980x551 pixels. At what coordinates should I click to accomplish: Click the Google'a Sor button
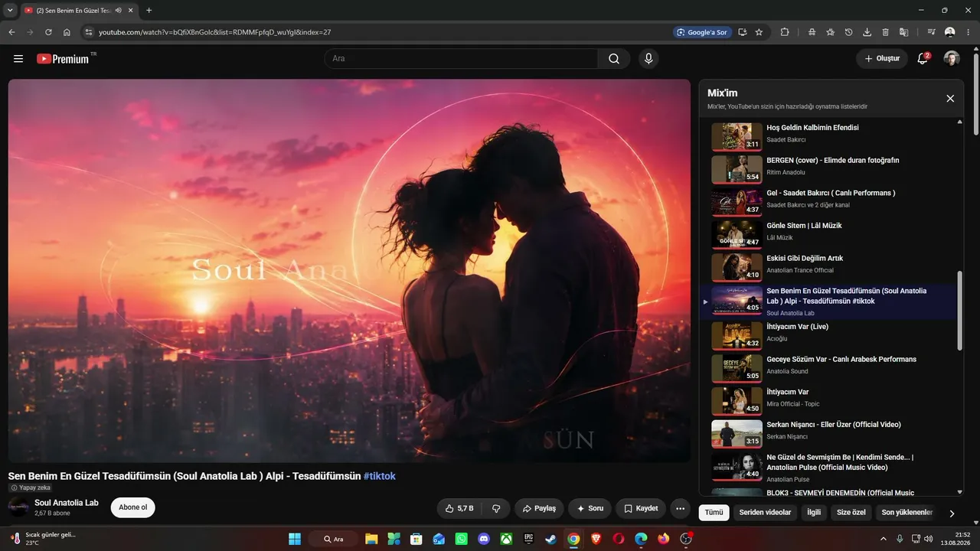702,32
